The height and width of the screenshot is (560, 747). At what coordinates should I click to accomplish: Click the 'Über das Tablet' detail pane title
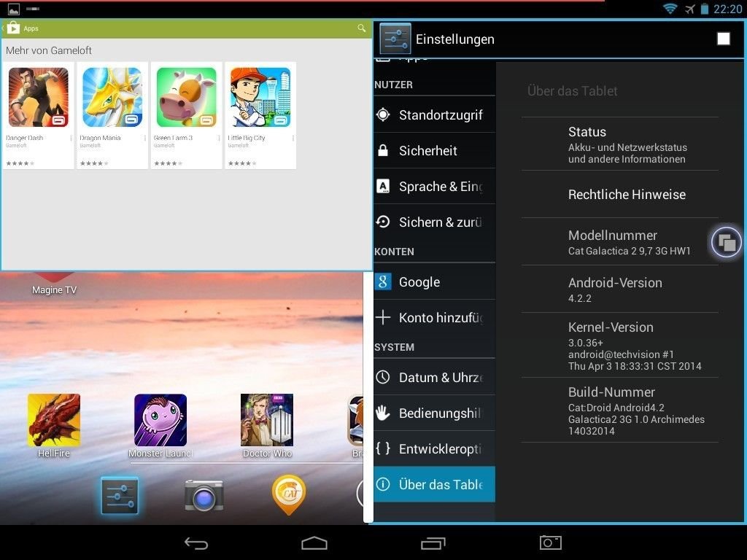coord(572,91)
